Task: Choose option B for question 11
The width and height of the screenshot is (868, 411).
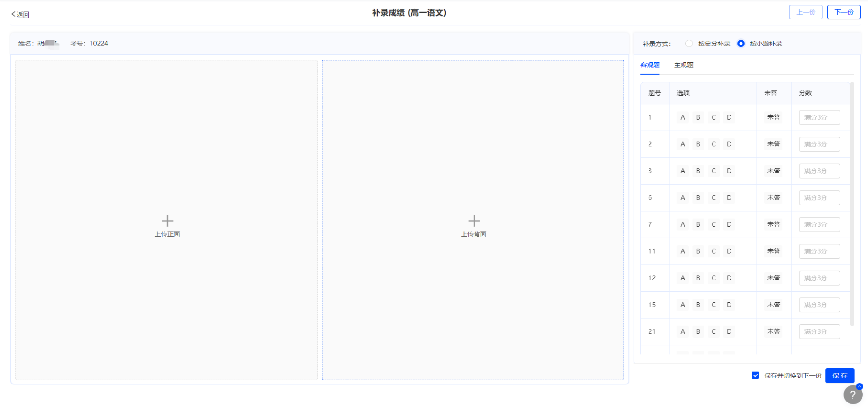Action: click(x=698, y=251)
